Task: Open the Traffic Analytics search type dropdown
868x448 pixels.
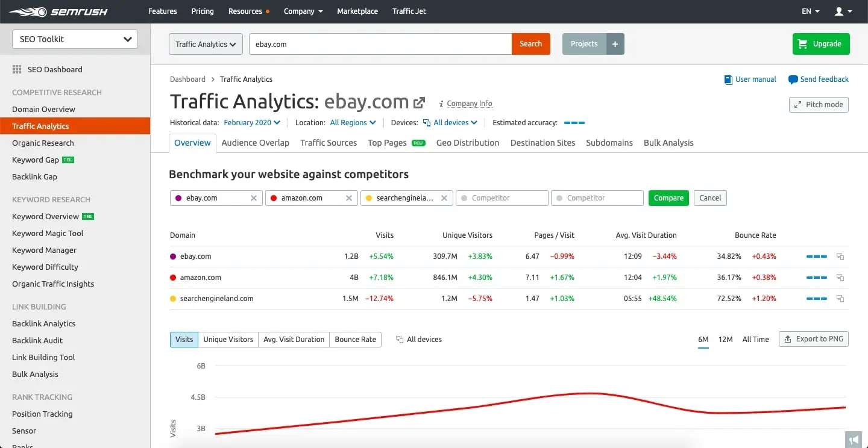Action: 206,44
